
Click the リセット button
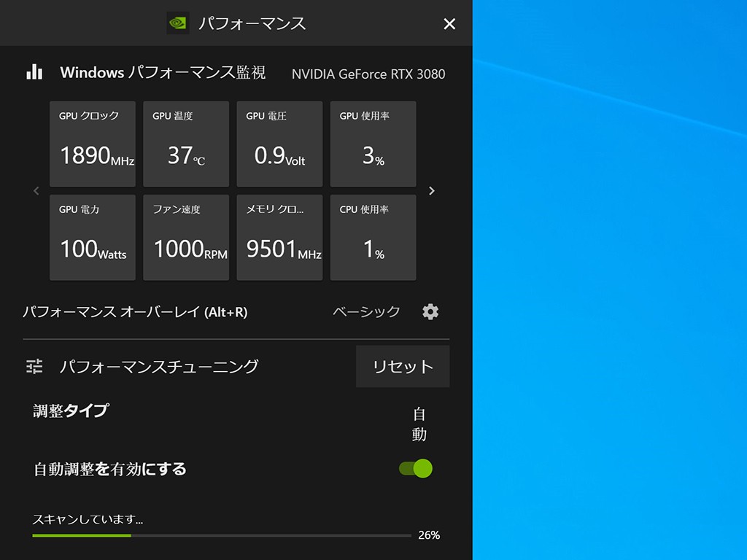403,366
